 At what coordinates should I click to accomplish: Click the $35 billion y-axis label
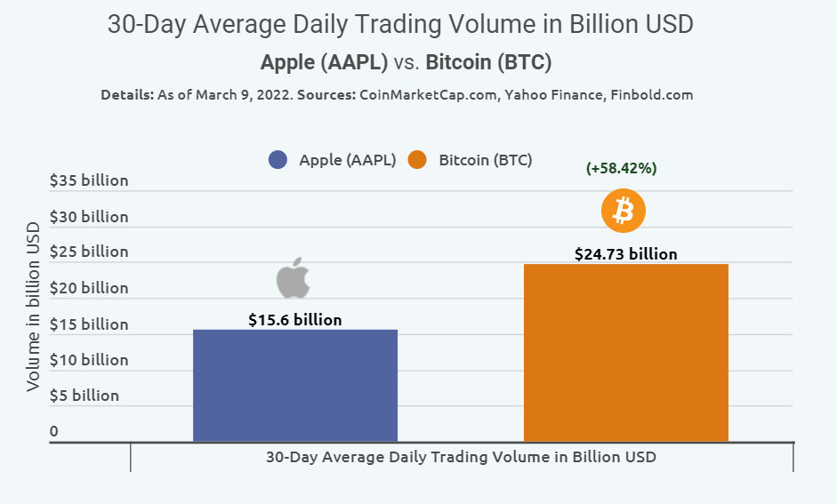[89, 181]
